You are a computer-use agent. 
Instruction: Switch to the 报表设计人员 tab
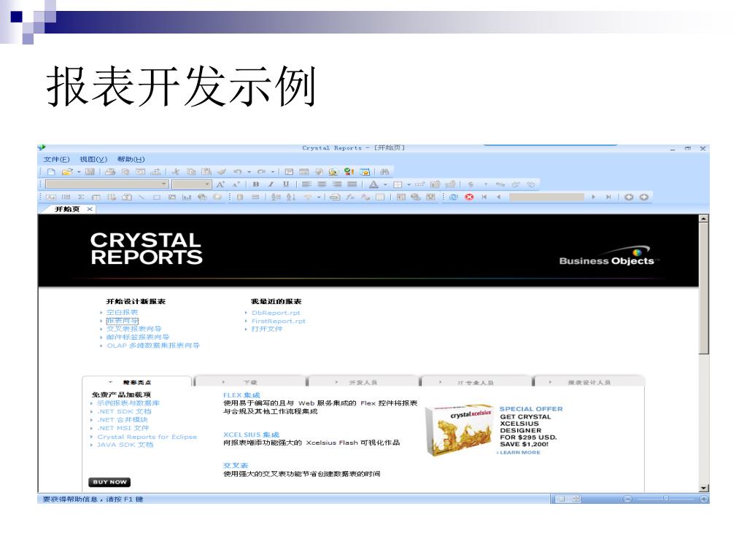(589, 382)
